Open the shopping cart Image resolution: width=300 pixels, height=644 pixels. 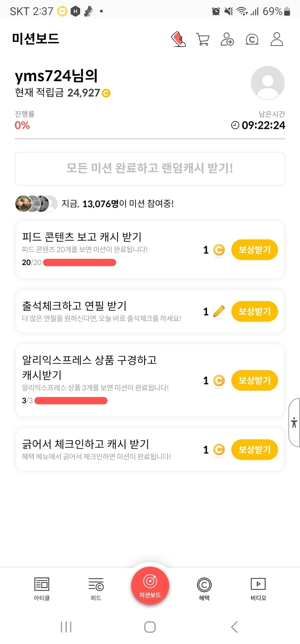point(203,39)
